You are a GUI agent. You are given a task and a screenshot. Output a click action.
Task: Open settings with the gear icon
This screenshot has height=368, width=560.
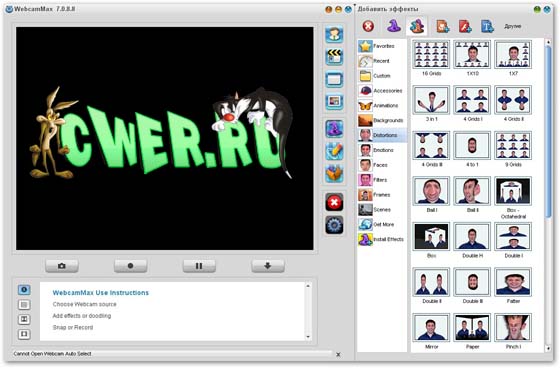pyautogui.click(x=334, y=225)
